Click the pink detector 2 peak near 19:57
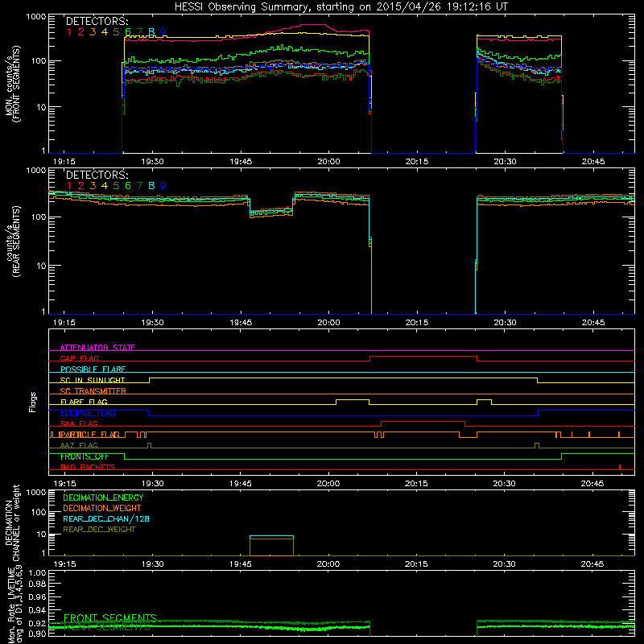The image size is (644, 644). coord(312,25)
